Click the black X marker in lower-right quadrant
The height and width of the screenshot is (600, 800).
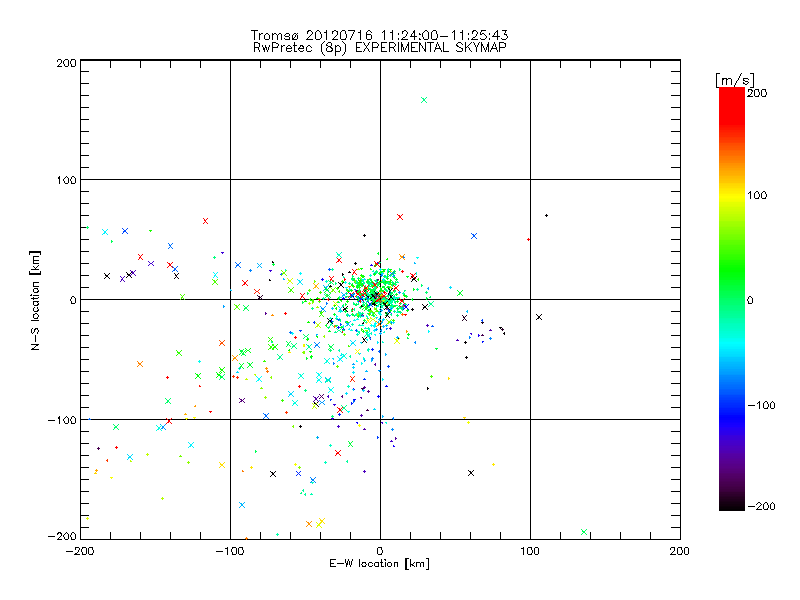tap(471, 472)
